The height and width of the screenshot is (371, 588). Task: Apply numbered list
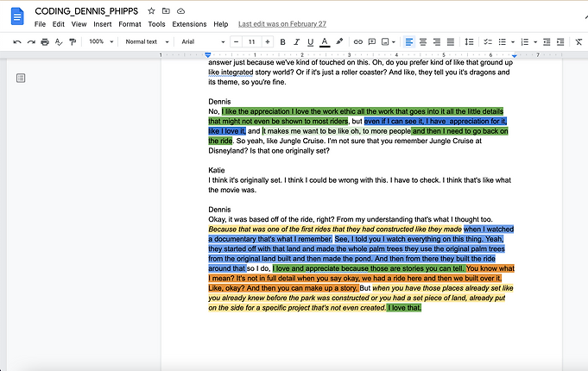coord(525,42)
